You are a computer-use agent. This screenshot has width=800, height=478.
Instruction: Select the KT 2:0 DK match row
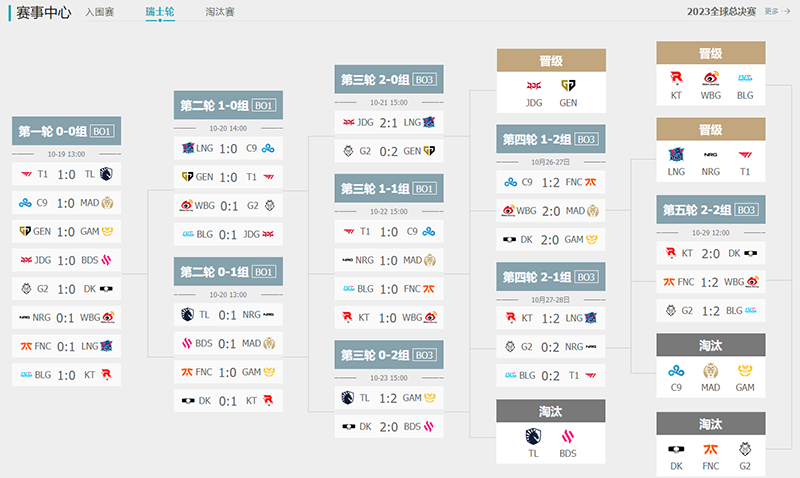coord(711,253)
